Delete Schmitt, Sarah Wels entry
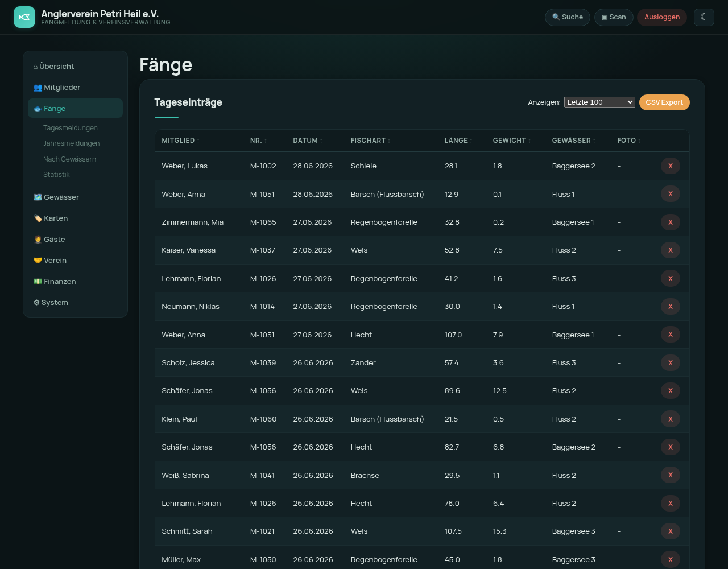 (671, 531)
